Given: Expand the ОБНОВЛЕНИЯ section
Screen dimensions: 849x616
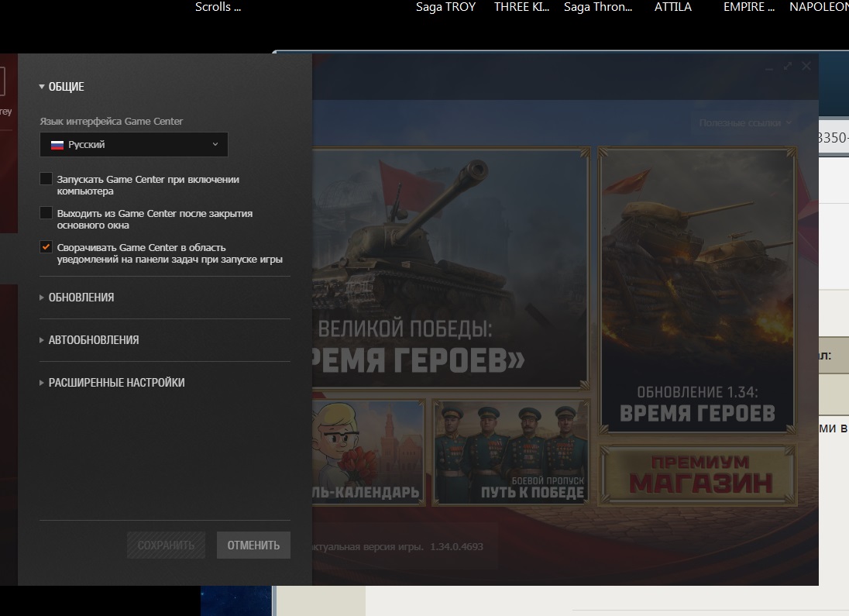Looking at the screenshot, I should pos(81,298).
